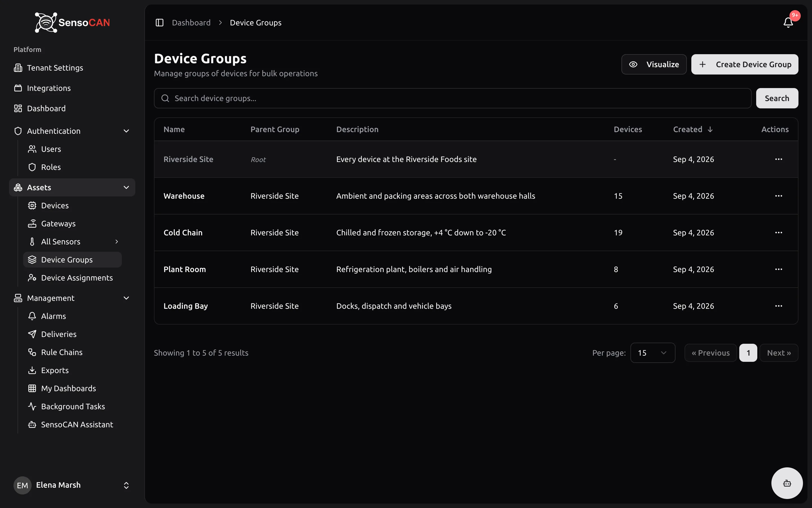This screenshot has height=508, width=812.
Task: Open the notifications bell
Action: click(x=788, y=23)
